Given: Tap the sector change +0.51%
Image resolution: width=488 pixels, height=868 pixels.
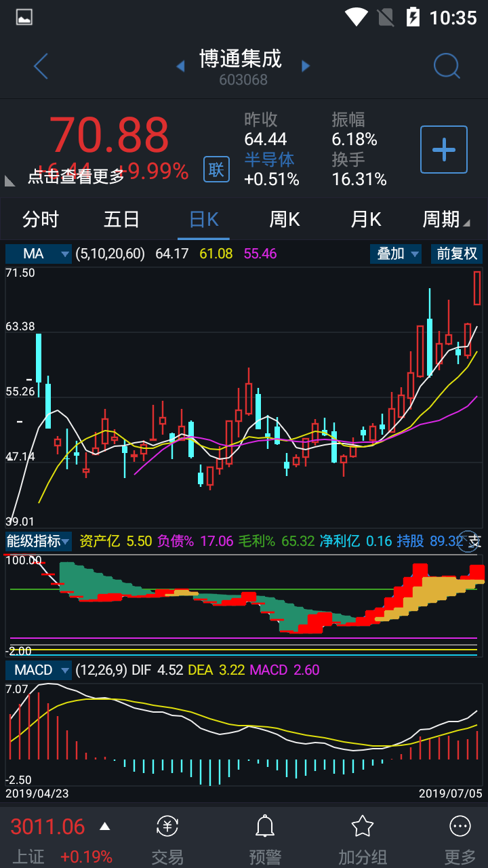Looking at the screenshot, I should point(272,179).
